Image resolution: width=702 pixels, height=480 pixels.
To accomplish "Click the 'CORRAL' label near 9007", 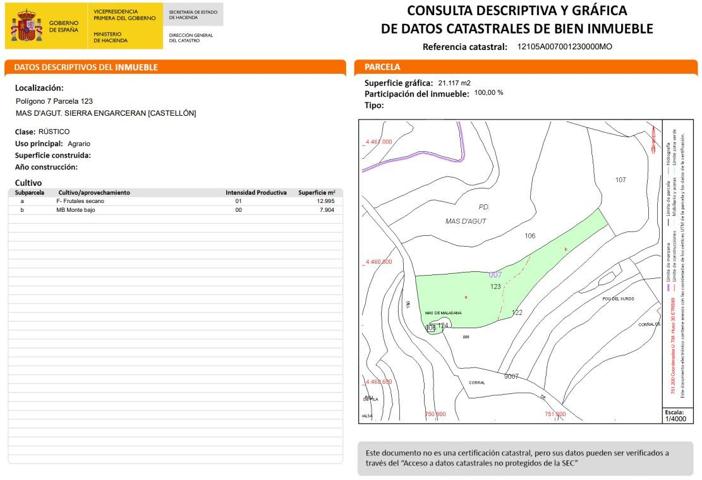I will coord(477,382).
